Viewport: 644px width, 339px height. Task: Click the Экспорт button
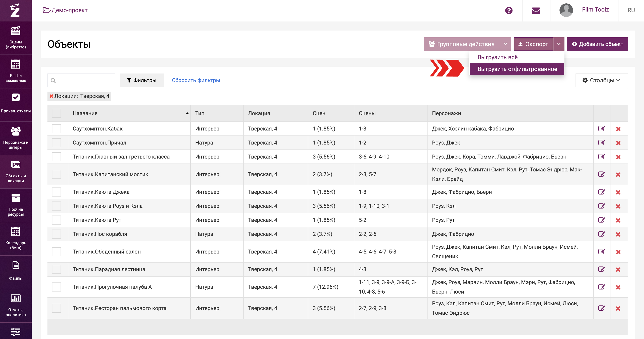click(x=533, y=44)
